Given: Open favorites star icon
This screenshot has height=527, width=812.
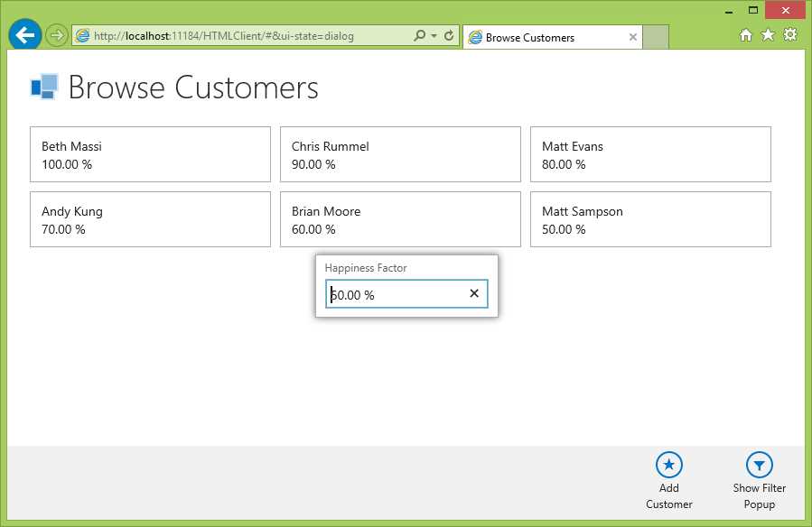Looking at the screenshot, I should click(x=768, y=34).
